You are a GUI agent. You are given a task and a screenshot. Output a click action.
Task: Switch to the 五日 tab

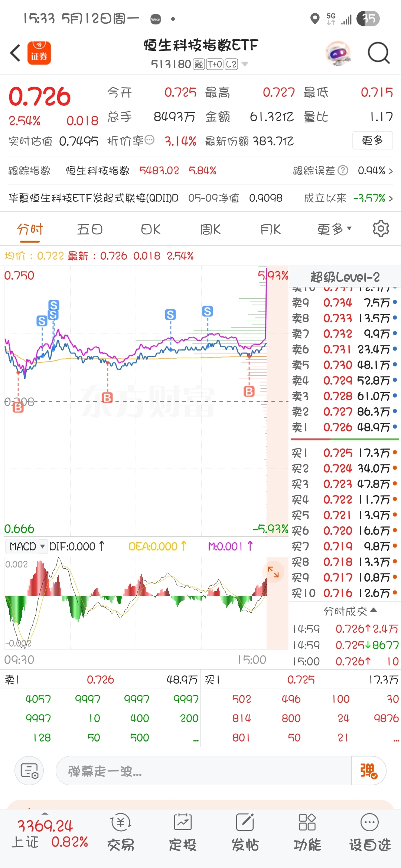coord(90,229)
